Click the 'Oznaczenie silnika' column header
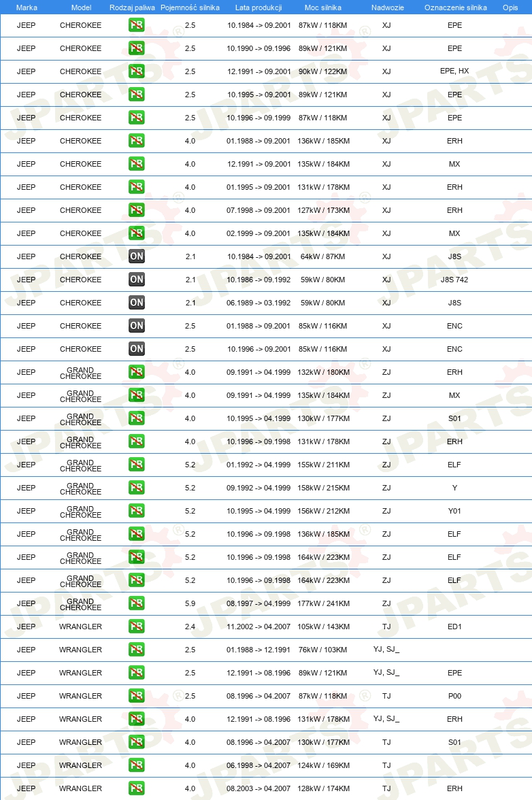 456,7
